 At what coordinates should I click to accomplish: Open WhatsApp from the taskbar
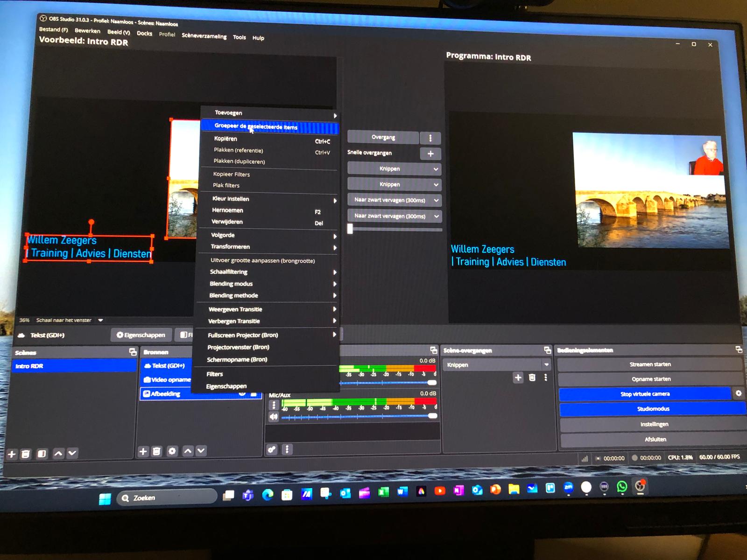point(622,487)
